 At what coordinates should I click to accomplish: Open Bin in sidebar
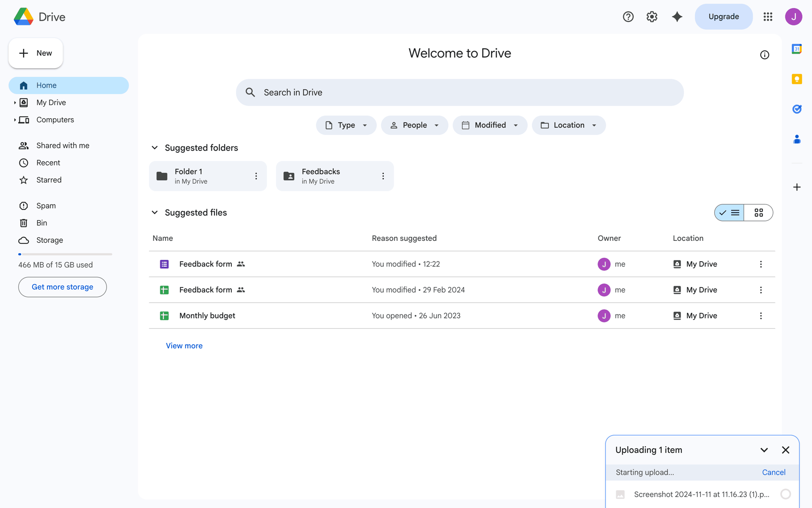tap(69, 223)
